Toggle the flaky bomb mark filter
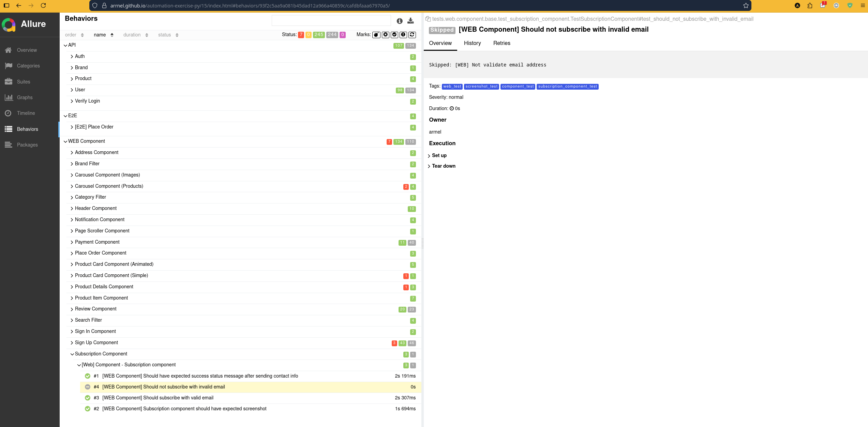The image size is (868, 427). (376, 35)
